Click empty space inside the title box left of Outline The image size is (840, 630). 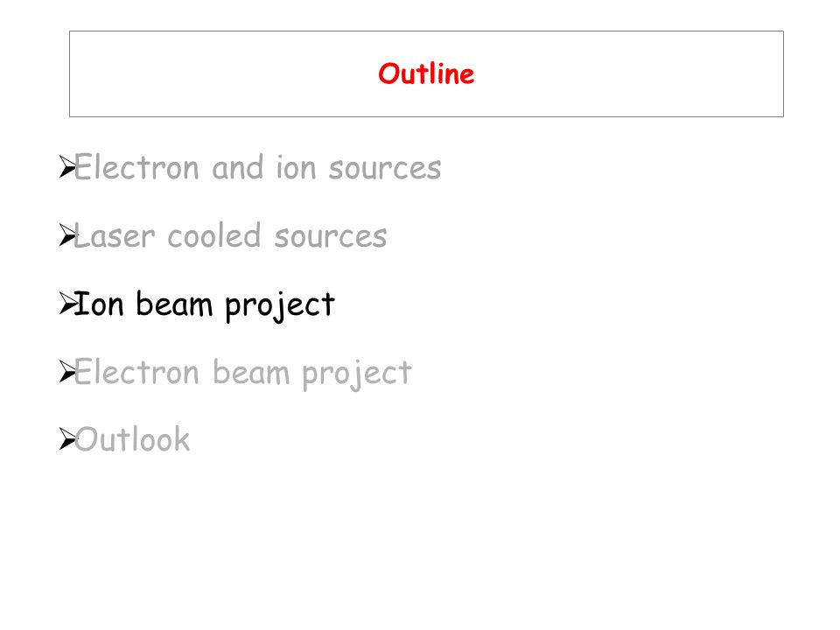pyautogui.click(x=214, y=73)
